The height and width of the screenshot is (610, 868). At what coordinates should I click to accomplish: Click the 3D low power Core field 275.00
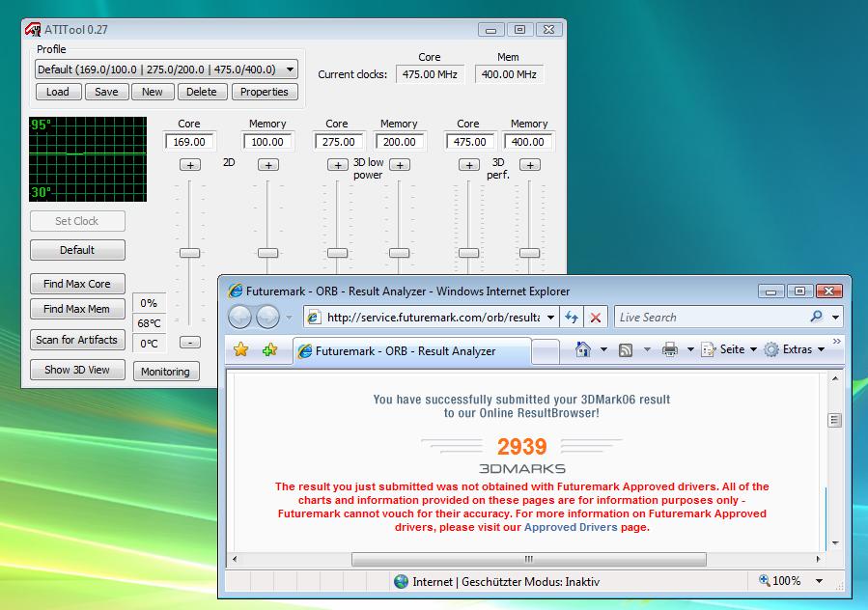[x=338, y=142]
